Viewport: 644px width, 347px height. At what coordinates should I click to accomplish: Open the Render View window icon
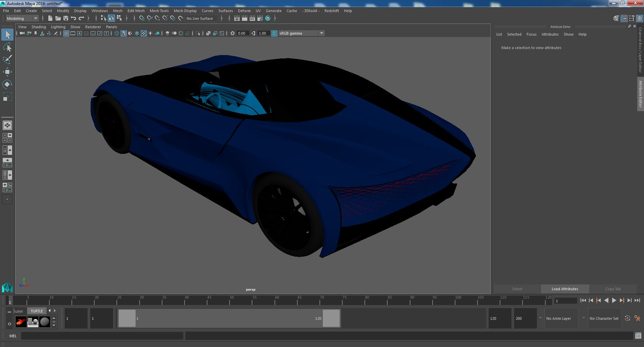pyautogui.click(x=237, y=18)
